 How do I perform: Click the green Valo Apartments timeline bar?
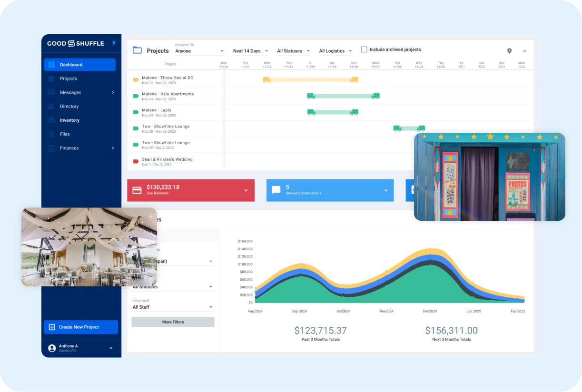click(x=343, y=96)
